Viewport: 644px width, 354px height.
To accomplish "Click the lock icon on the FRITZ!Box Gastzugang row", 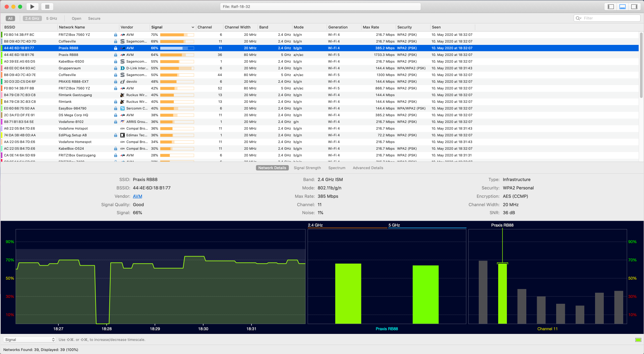I will (116, 155).
